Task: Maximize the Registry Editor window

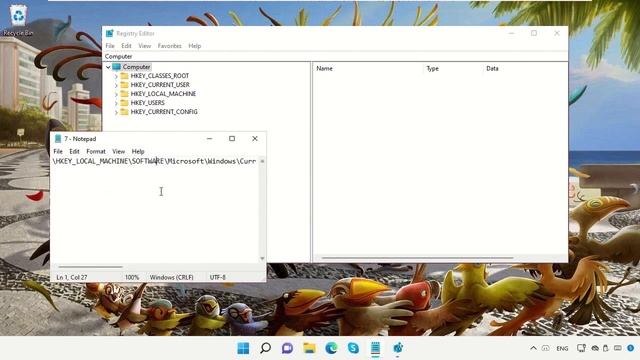Action: click(x=534, y=33)
